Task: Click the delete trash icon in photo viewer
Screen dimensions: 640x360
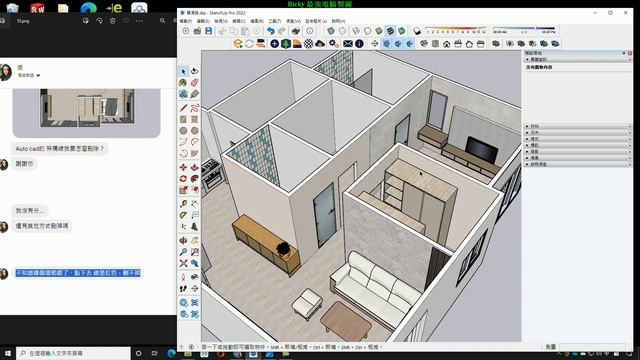Action: click(x=113, y=20)
